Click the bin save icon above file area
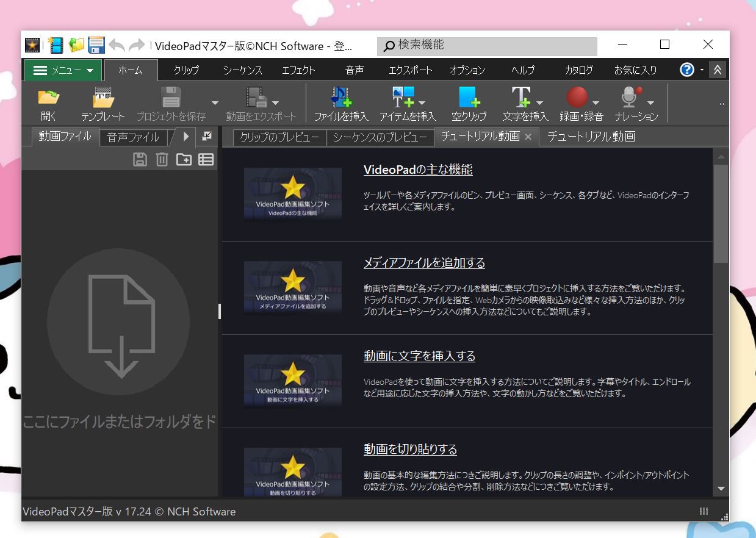756x538 pixels. [140, 160]
